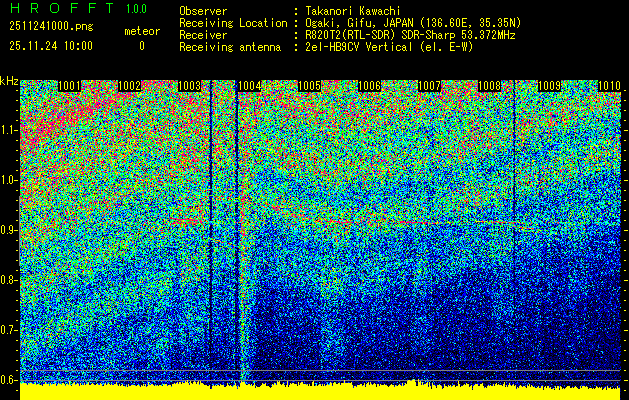Click time marker 1010
629x400 pixels.
tap(609, 86)
